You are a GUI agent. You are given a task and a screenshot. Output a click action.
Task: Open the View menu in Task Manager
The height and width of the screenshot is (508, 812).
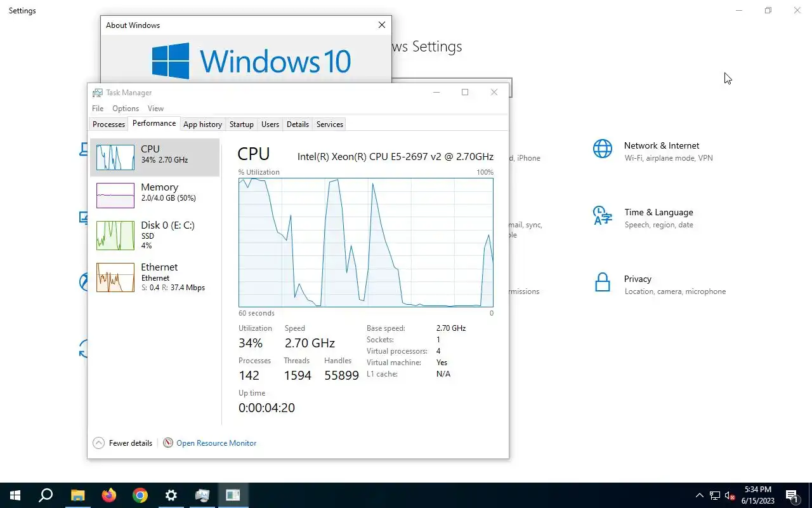[155, 109]
